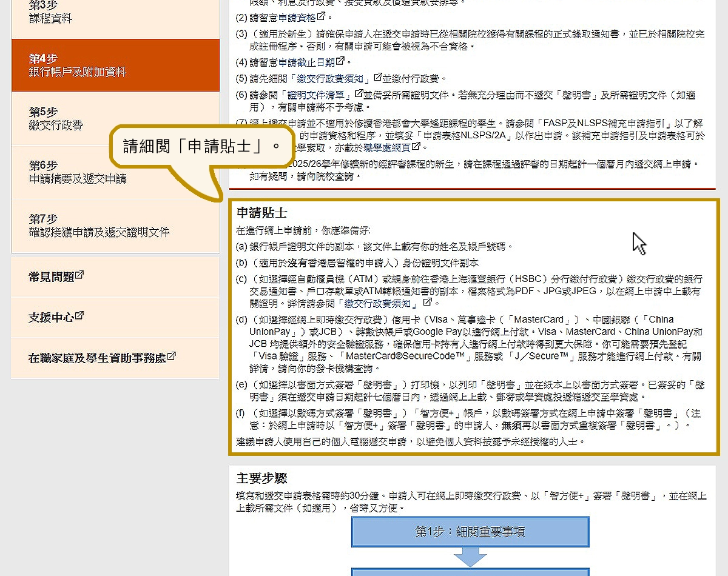Click external-link icon beside 常見問題 in sidebar
728x576 pixels.
(79, 275)
